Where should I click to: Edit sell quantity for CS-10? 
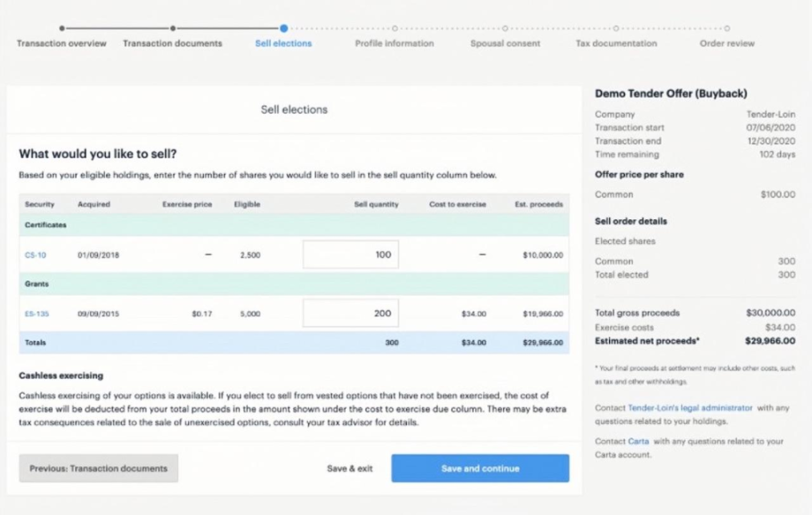(x=351, y=255)
